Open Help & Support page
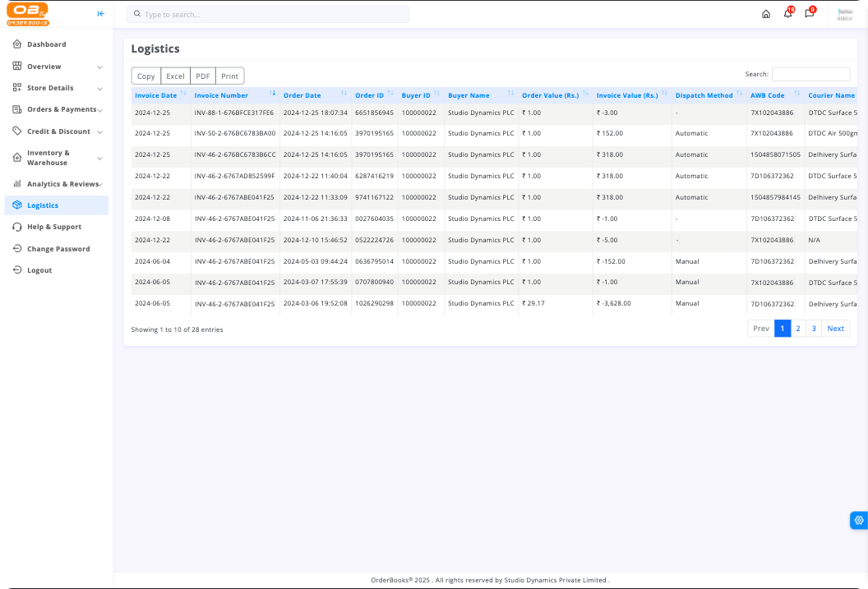 [53, 227]
